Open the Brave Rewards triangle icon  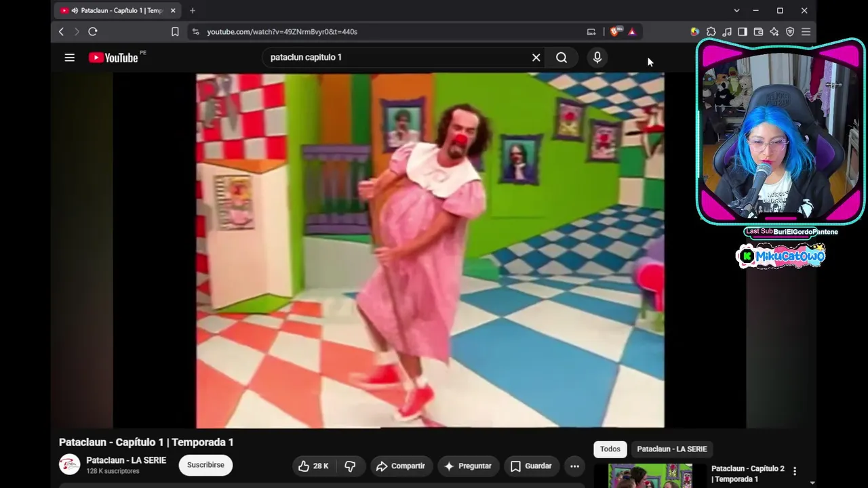coord(632,32)
